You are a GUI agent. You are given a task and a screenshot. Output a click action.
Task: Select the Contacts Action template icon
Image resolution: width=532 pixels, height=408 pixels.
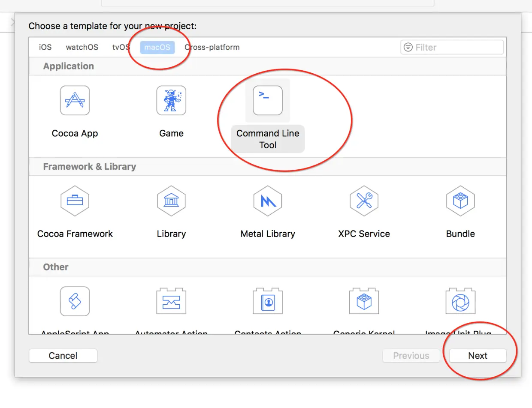click(x=268, y=301)
